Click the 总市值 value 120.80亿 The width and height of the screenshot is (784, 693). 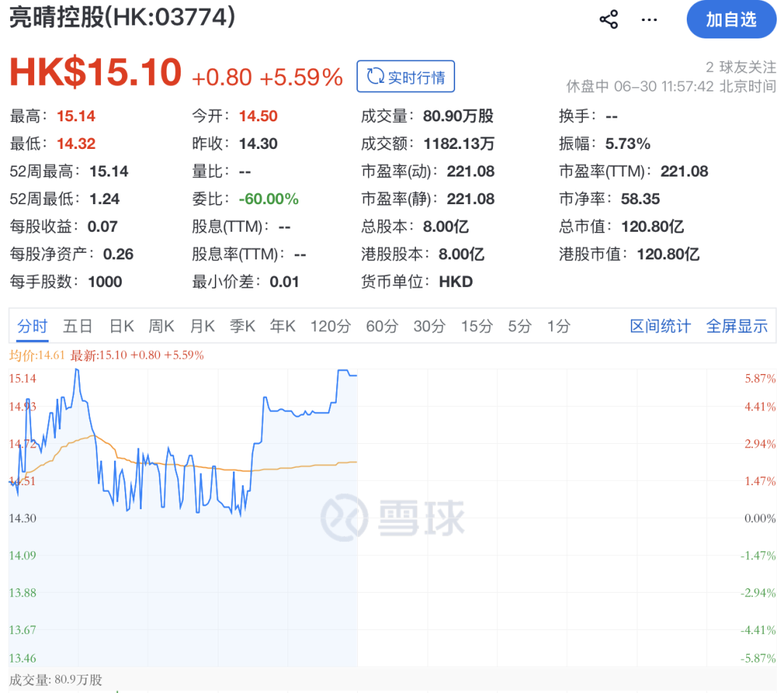(653, 226)
